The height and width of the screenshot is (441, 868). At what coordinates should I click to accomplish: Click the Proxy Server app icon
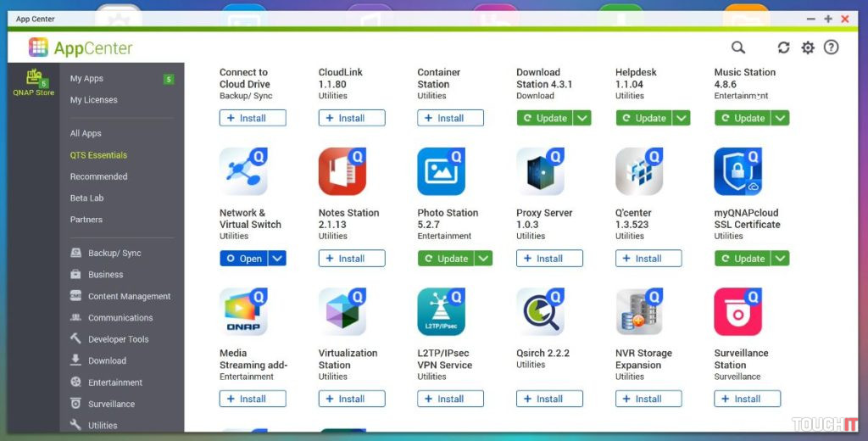tap(541, 172)
